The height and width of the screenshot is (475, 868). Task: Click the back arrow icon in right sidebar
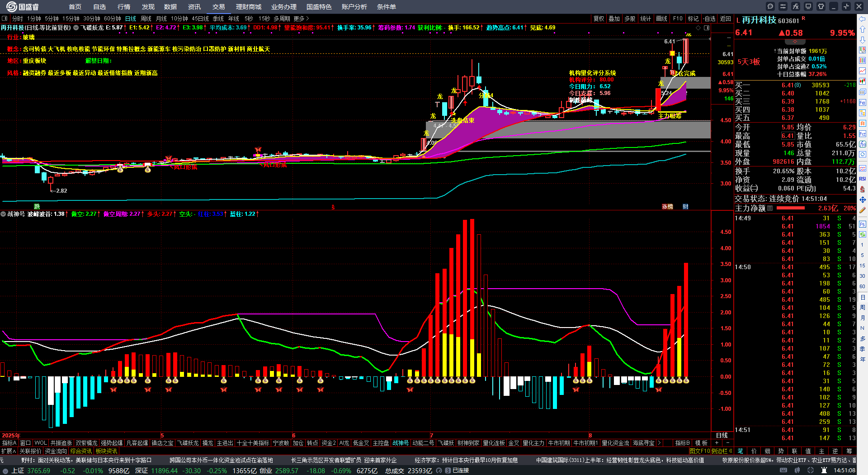coord(863,19)
